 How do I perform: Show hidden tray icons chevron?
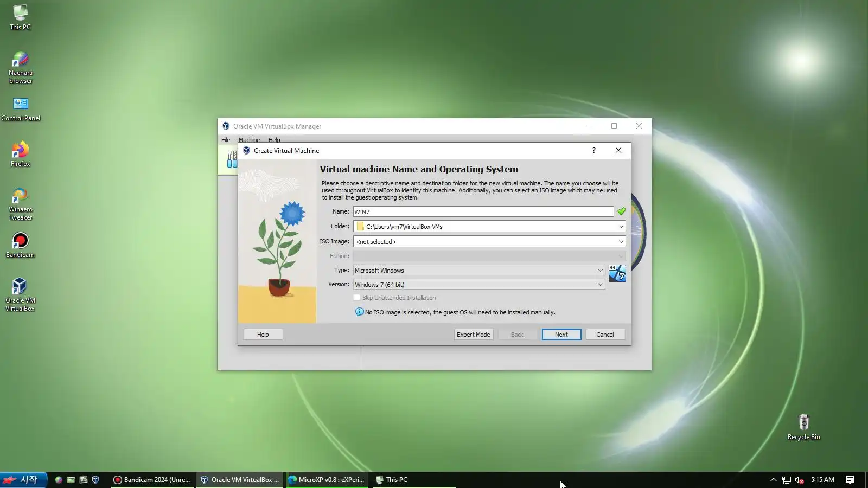[x=773, y=480]
